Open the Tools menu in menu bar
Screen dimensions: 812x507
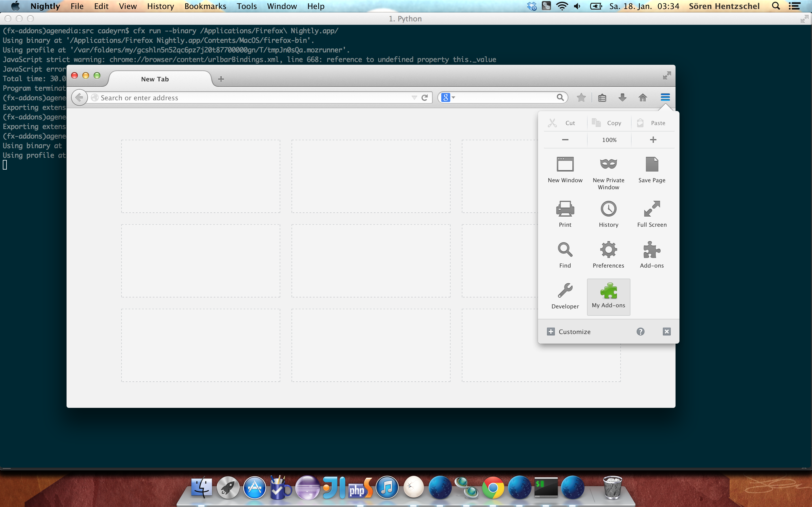pos(247,6)
